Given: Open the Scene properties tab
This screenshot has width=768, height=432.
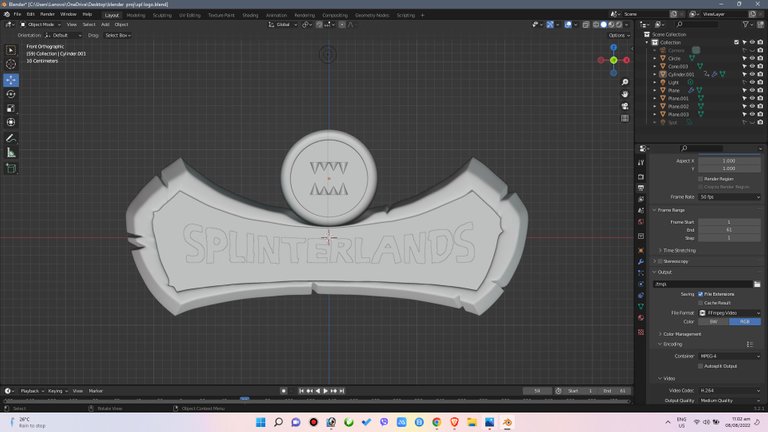Looking at the screenshot, I should coord(641,211).
